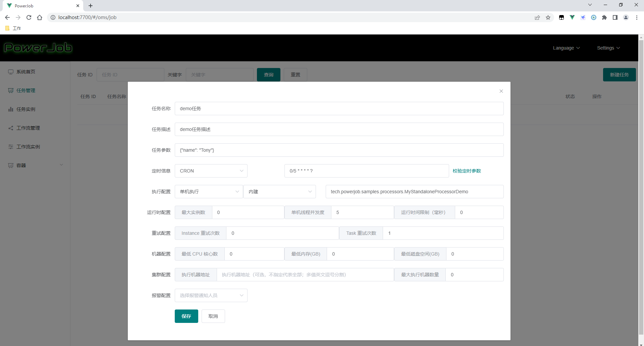Go to the browser home icon
Image resolution: width=644 pixels, height=346 pixels.
[40, 17]
